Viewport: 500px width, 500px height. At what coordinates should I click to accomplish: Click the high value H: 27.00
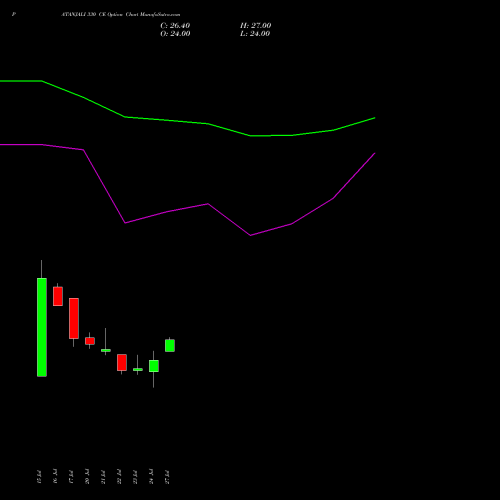255,26
